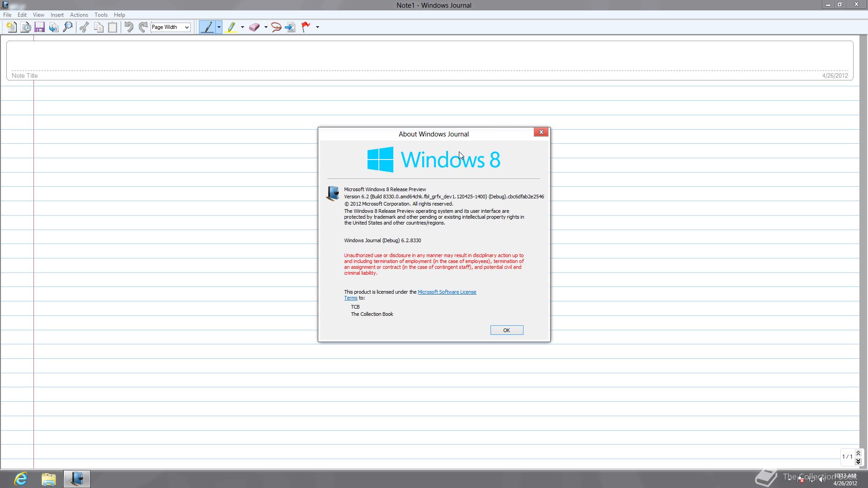Image resolution: width=868 pixels, height=488 pixels.
Task: Open Find with magnifying glass icon
Action: 68,27
